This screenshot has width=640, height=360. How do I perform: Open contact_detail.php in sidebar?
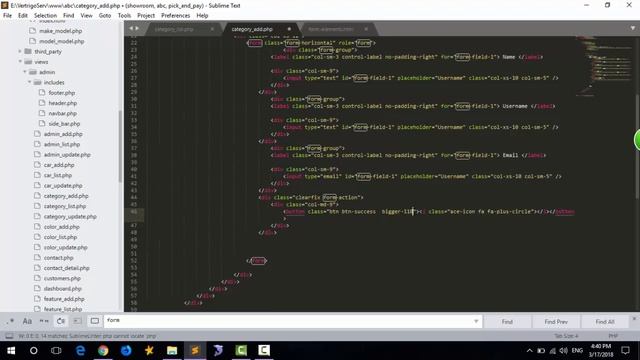point(67,268)
